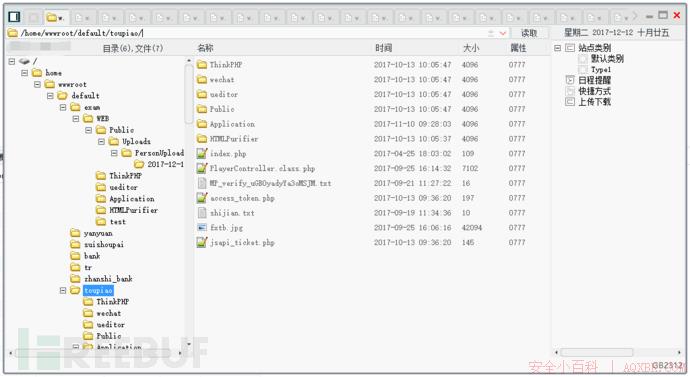Collapse the WEB tree node
Viewport: 690px width, 377px height.
click(76, 118)
